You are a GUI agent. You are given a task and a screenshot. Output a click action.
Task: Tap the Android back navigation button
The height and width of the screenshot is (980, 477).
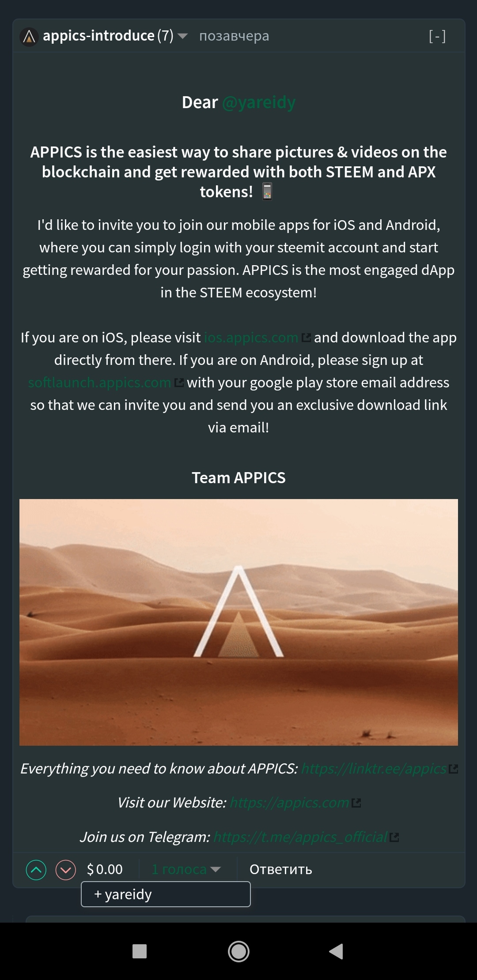click(x=336, y=951)
